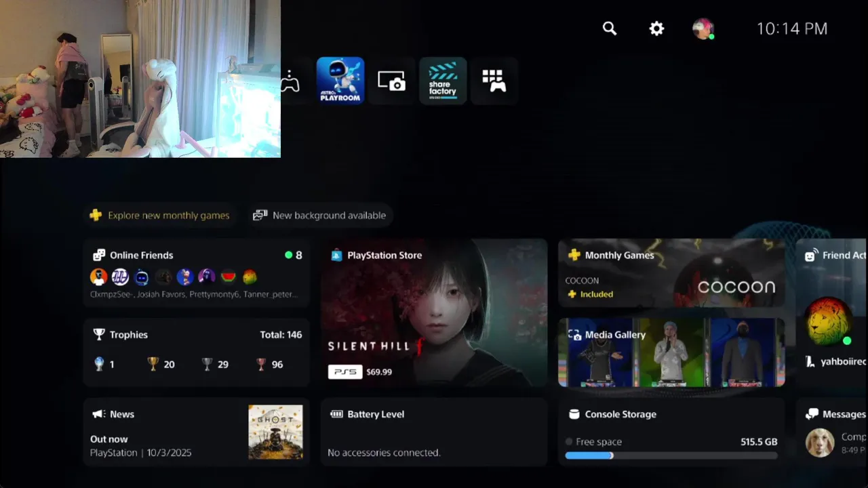Open the media gallery camera tile
868x488 pixels.
(392, 81)
